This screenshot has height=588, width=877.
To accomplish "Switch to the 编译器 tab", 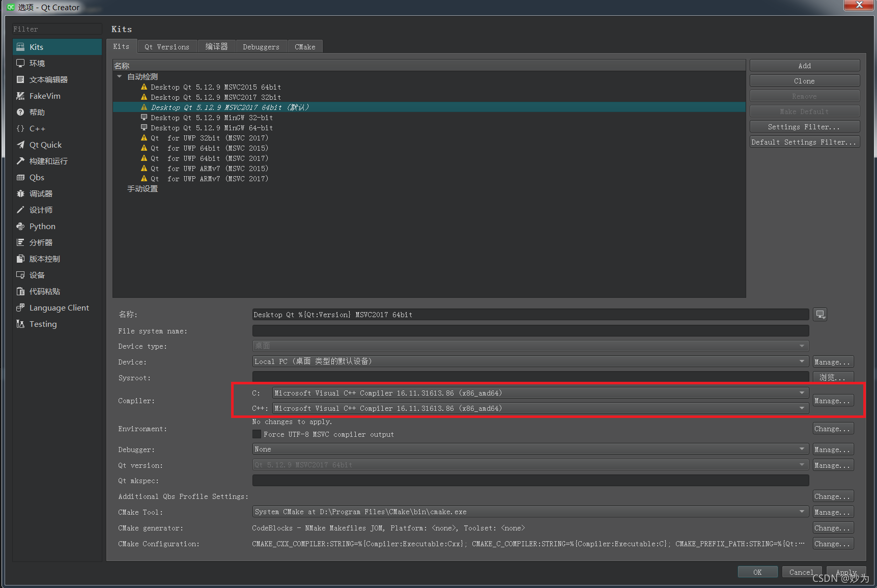I will pos(217,47).
